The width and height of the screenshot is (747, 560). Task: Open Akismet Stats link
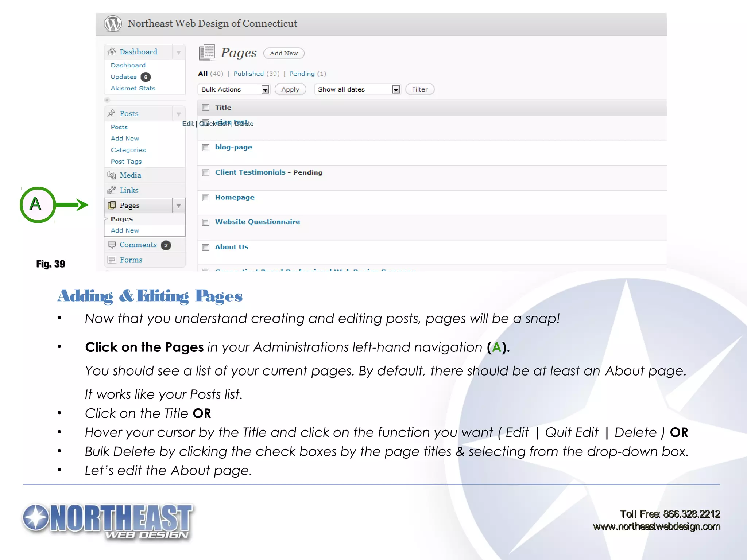click(x=133, y=88)
